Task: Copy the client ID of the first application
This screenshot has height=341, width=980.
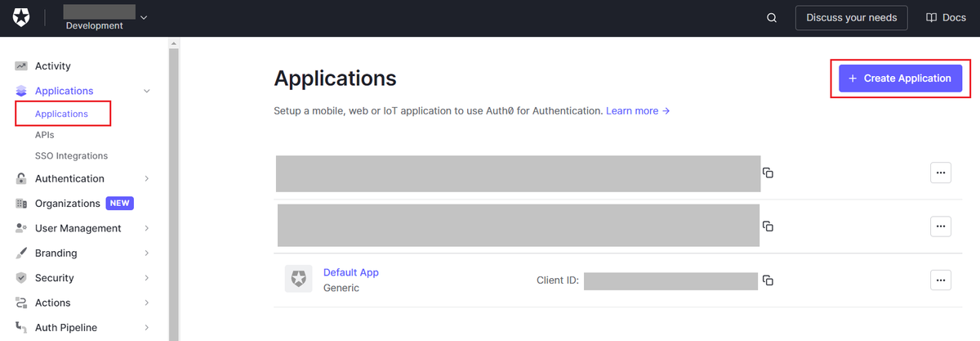Action: [768, 173]
